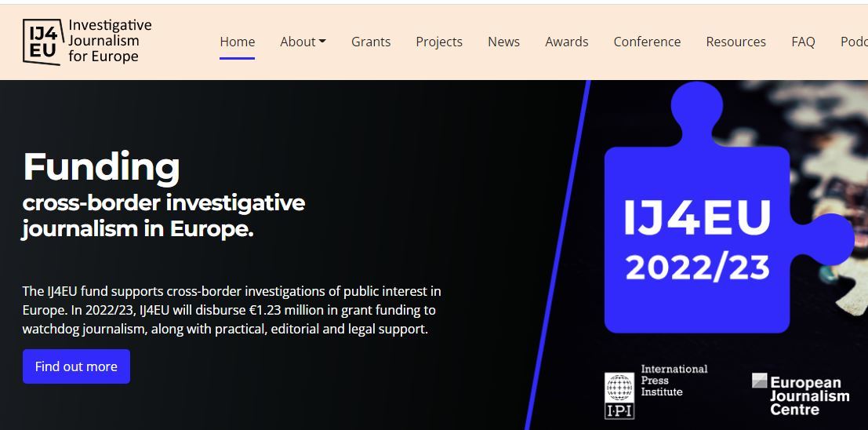Image resolution: width=868 pixels, height=430 pixels.
Task: Select the 'International Press Institute' text
Action: 674,381
